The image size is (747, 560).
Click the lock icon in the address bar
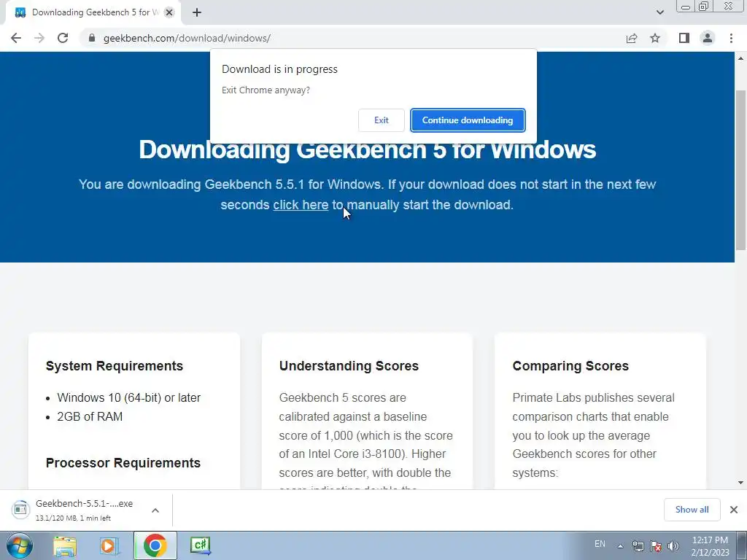point(92,38)
